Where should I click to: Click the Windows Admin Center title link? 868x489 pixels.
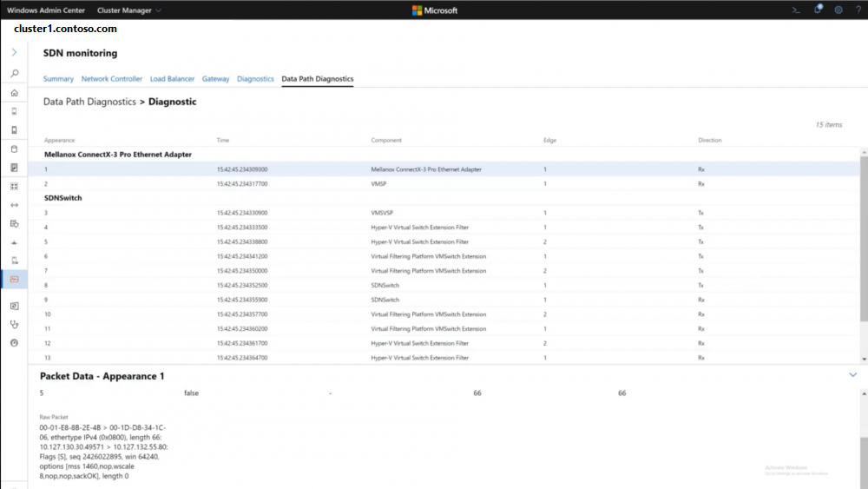pos(46,10)
